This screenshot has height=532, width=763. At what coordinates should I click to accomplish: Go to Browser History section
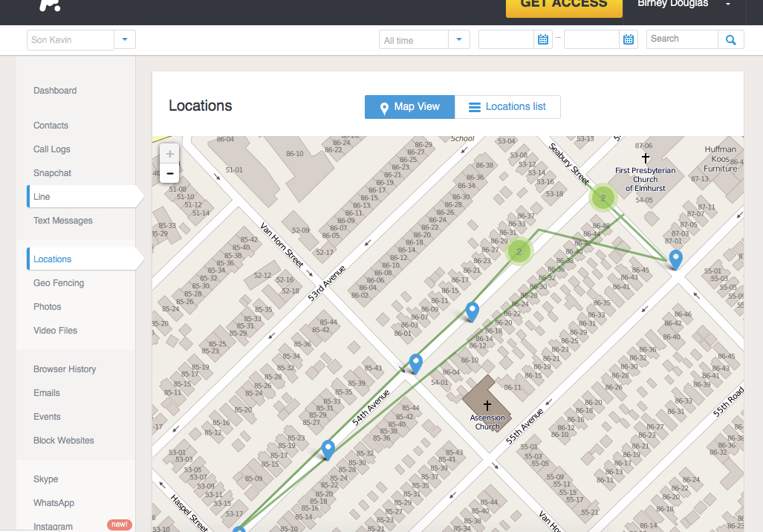(x=65, y=369)
